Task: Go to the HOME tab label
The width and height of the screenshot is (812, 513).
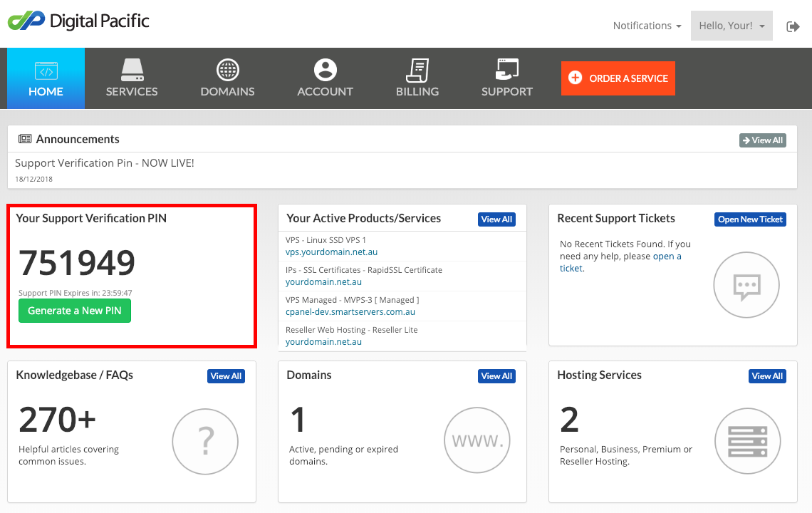Action: click(x=46, y=92)
